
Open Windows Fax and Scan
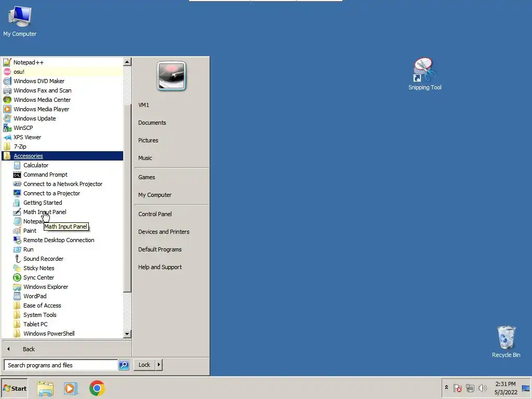[x=62, y=90]
